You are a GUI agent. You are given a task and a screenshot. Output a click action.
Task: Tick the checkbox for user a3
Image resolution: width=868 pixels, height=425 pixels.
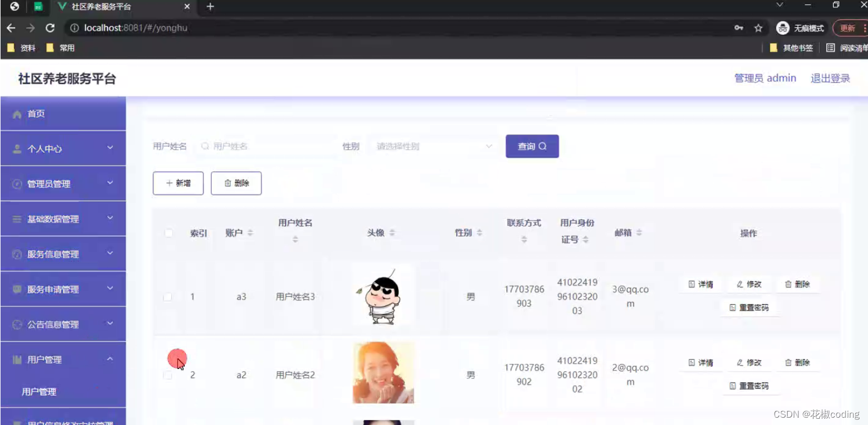[167, 296]
